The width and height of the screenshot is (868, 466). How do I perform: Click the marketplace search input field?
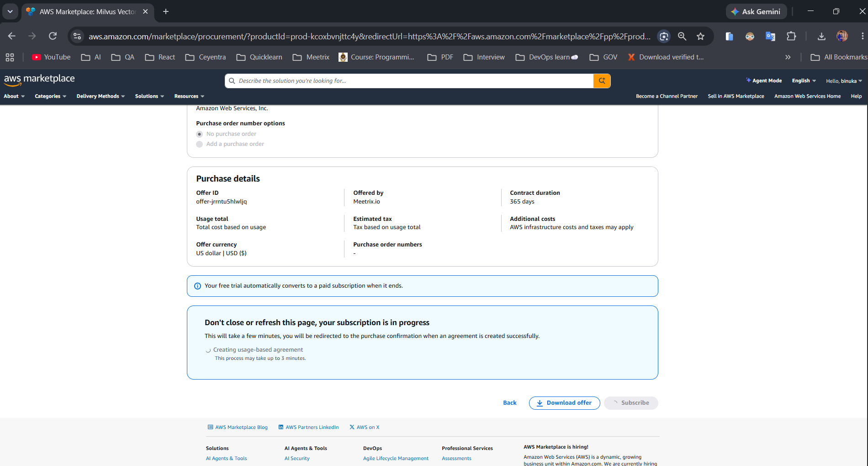point(409,81)
